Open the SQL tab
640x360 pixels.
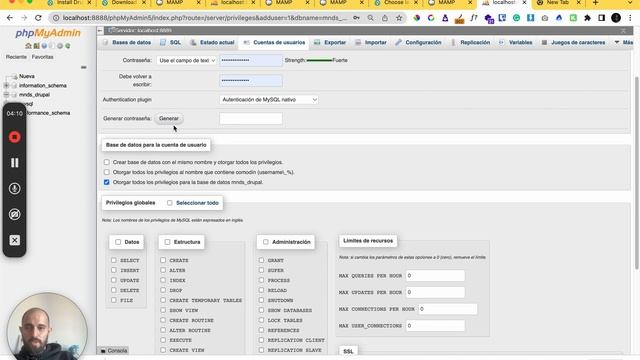click(171, 42)
